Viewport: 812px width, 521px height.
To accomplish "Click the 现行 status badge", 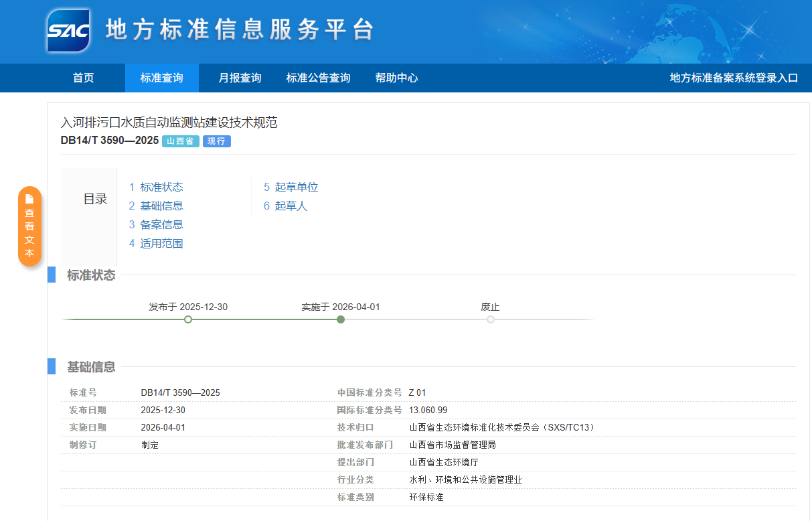I will tap(216, 141).
